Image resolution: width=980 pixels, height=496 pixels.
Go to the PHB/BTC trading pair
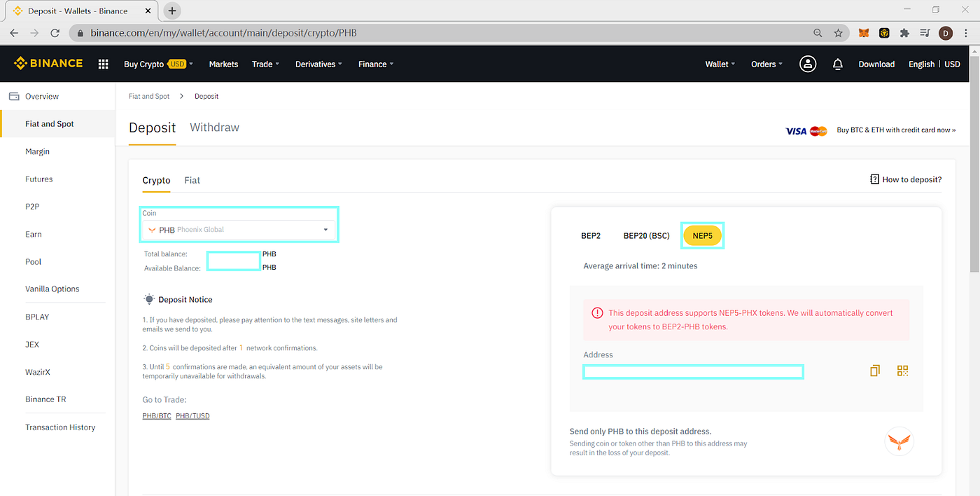(x=157, y=415)
